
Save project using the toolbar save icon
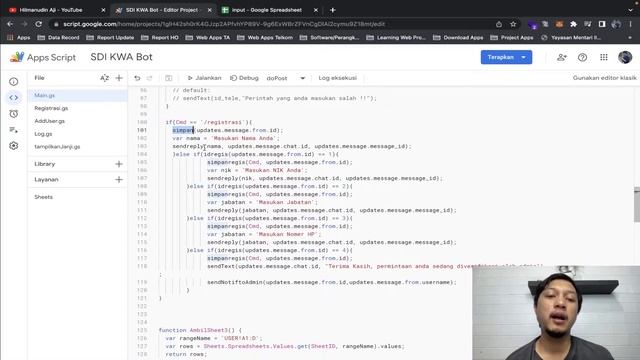click(168, 78)
